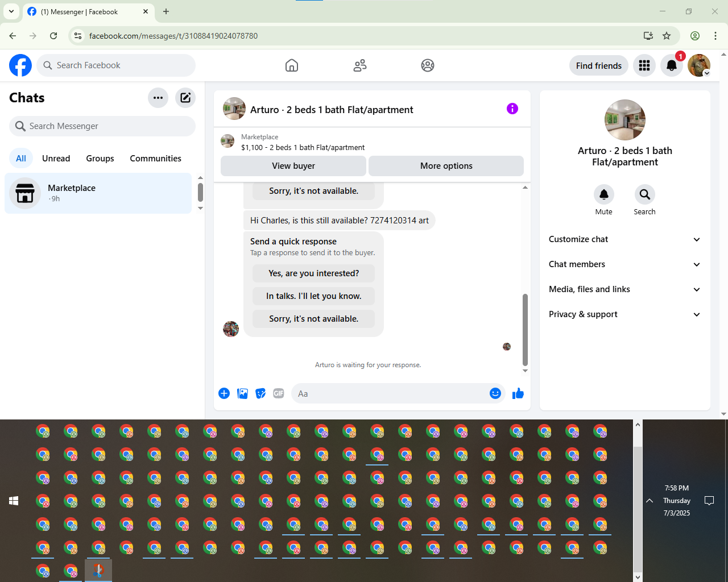Open the Windows notification center icon
The width and height of the screenshot is (728, 582).
(x=709, y=501)
